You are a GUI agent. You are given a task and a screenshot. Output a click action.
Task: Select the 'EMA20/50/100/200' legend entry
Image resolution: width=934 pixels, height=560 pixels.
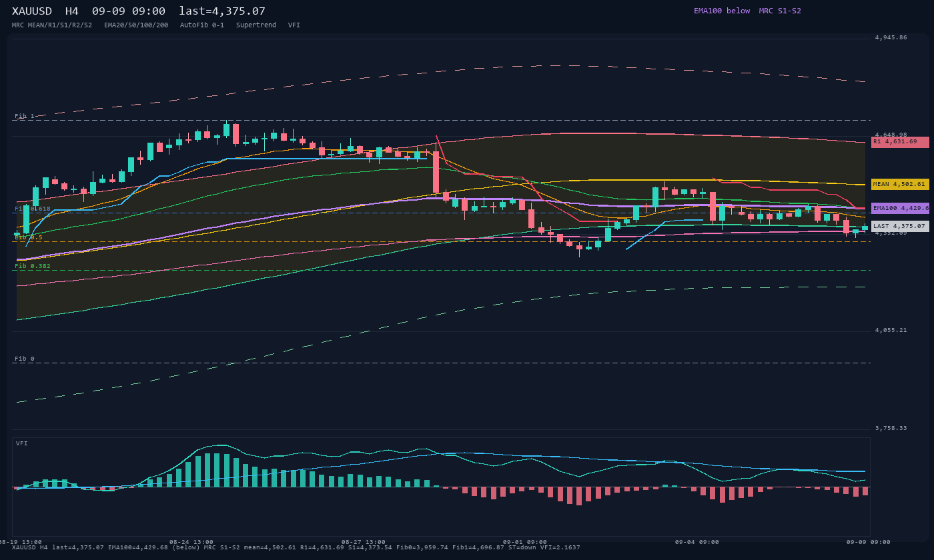136,25
